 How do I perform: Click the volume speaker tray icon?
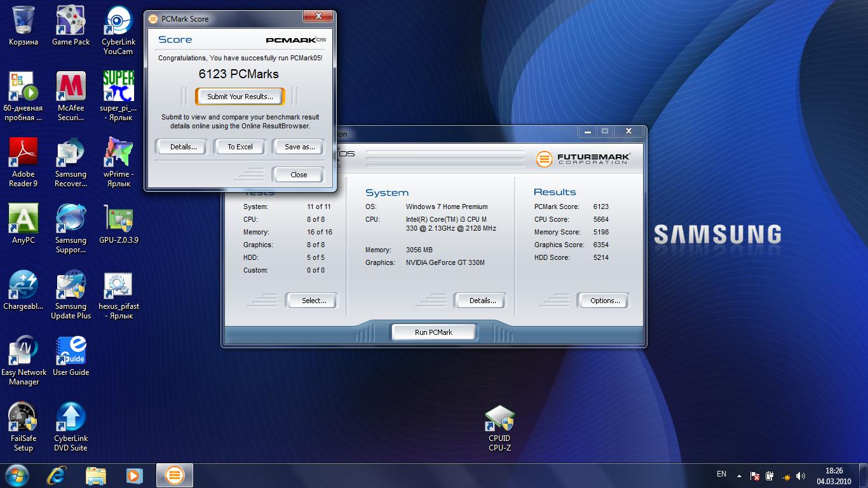[x=801, y=475]
